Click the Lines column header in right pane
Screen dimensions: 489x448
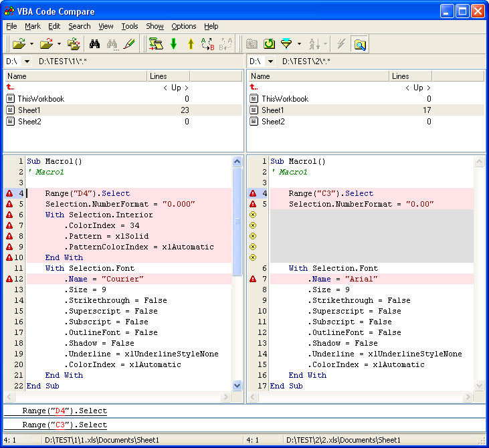click(x=400, y=76)
